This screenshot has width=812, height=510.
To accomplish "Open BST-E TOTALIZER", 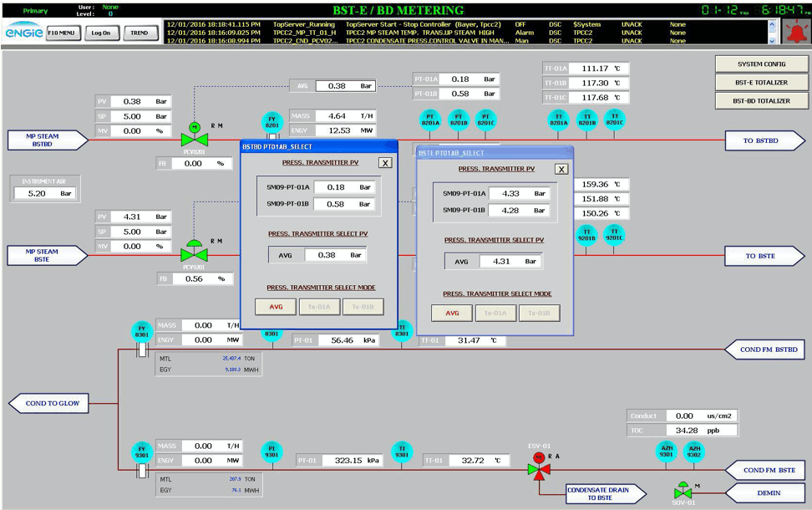I will (x=761, y=83).
